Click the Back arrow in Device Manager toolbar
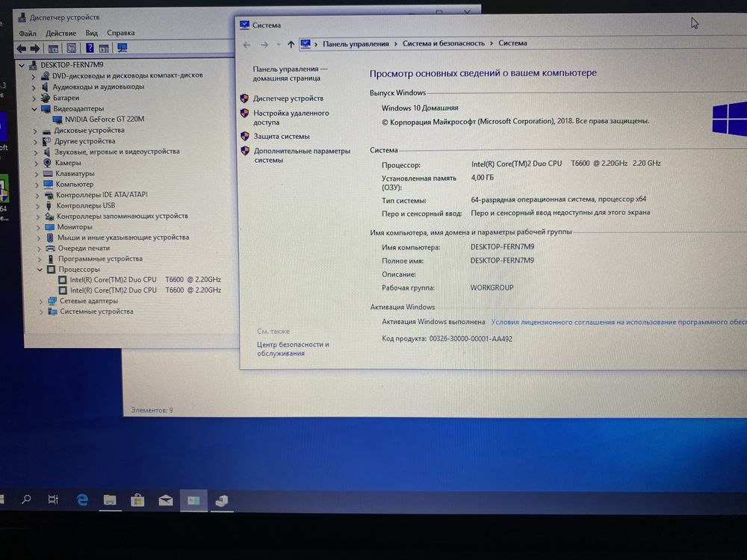Screen dimensions: 747x560 pyautogui.click(x=22, y=49)
